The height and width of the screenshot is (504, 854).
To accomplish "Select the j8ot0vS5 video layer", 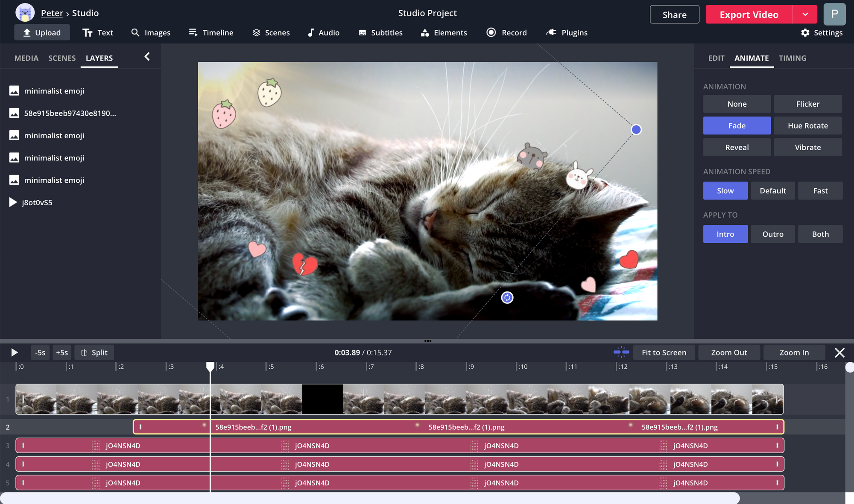I will pos(37,202).
